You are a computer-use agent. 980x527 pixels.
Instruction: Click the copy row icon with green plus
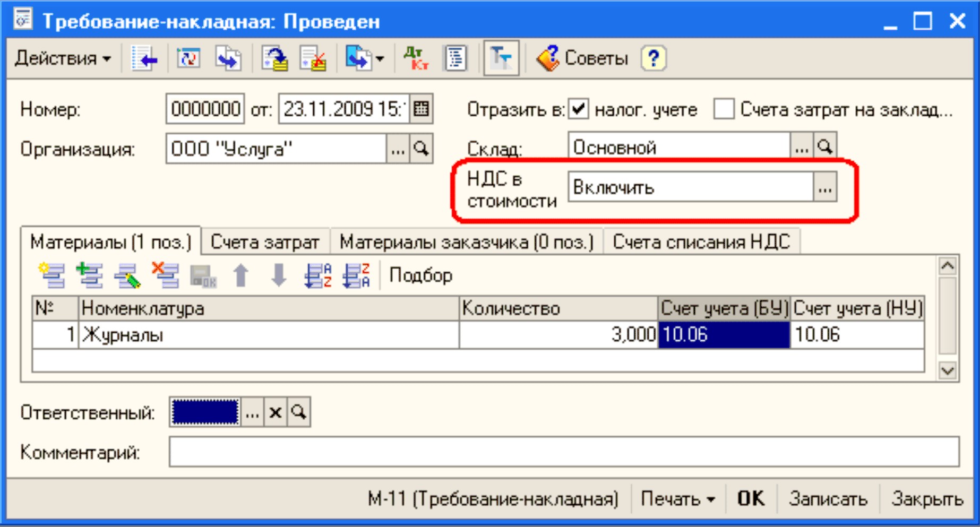[x=90, y=275]
